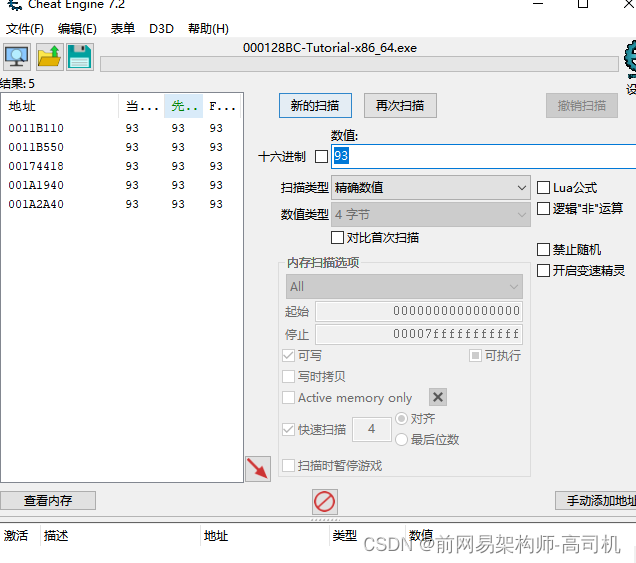Click 手动添加地址 button
The height and width of the screenshot is (563, 636).
pos(595,501)
